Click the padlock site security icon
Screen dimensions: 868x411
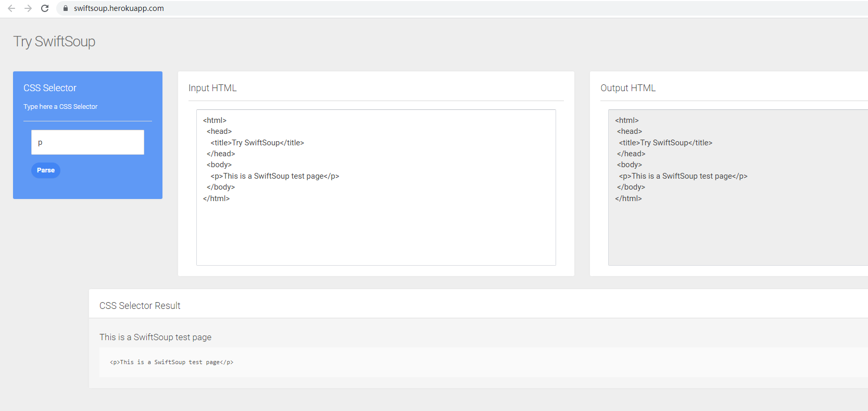pyautogui.click(x=66, y=8)
